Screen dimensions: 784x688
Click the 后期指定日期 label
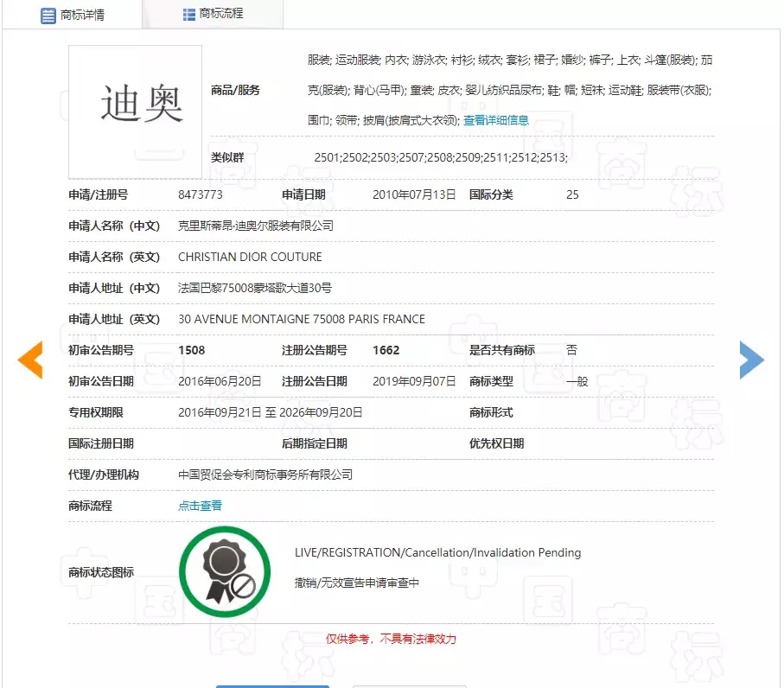point(315,443)
